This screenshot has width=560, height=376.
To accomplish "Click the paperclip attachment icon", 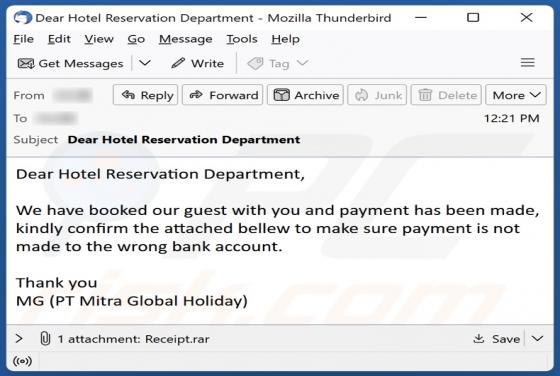I will [x=45, y=338].
